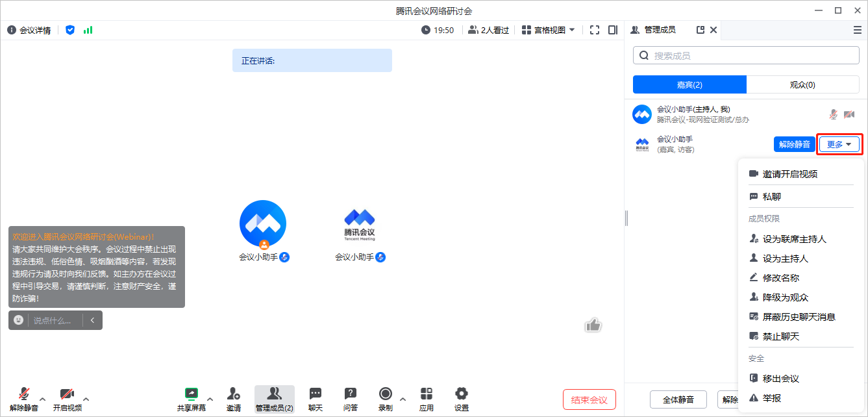Viewport: 868px width, 417px height.
Task: Expand video options arrow beside 开启视频
Action: 86,399
